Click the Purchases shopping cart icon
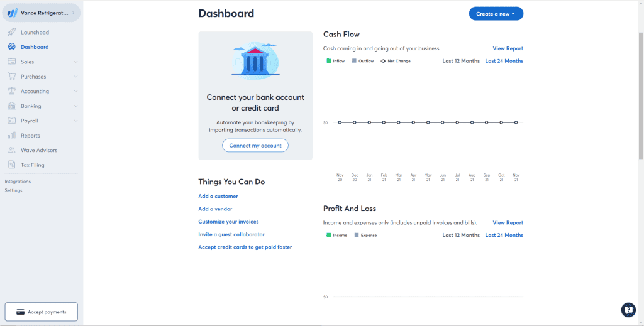Viewport: 644px width, 326px height. point(12,77)
